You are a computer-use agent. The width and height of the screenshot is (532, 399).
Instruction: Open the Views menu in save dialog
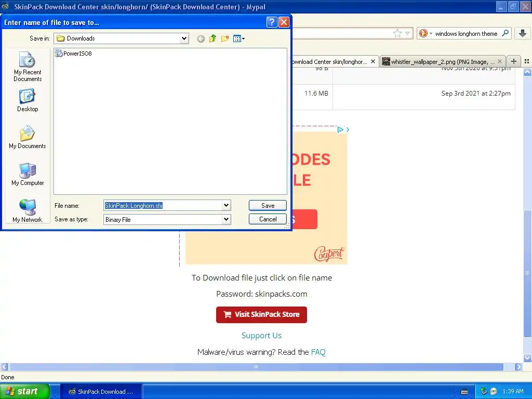[239, 38]
